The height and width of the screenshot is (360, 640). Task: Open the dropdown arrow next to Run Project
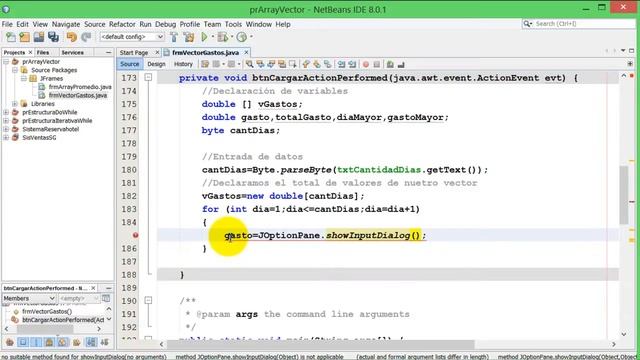click(212, 37)
